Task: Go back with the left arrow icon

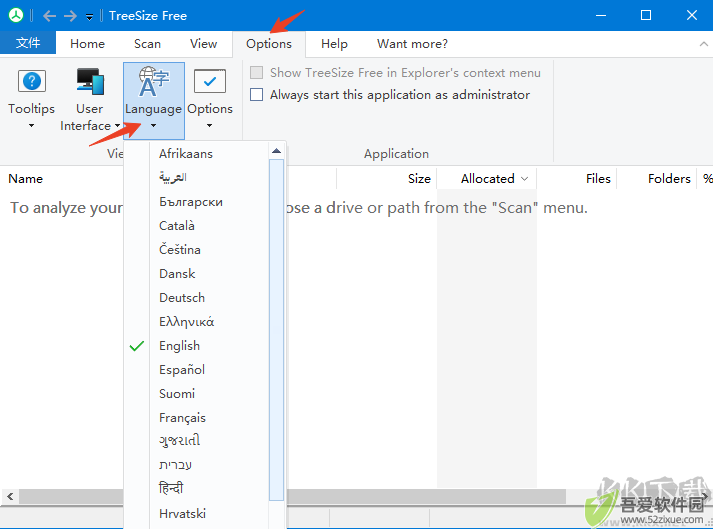Action: [49, 16]
